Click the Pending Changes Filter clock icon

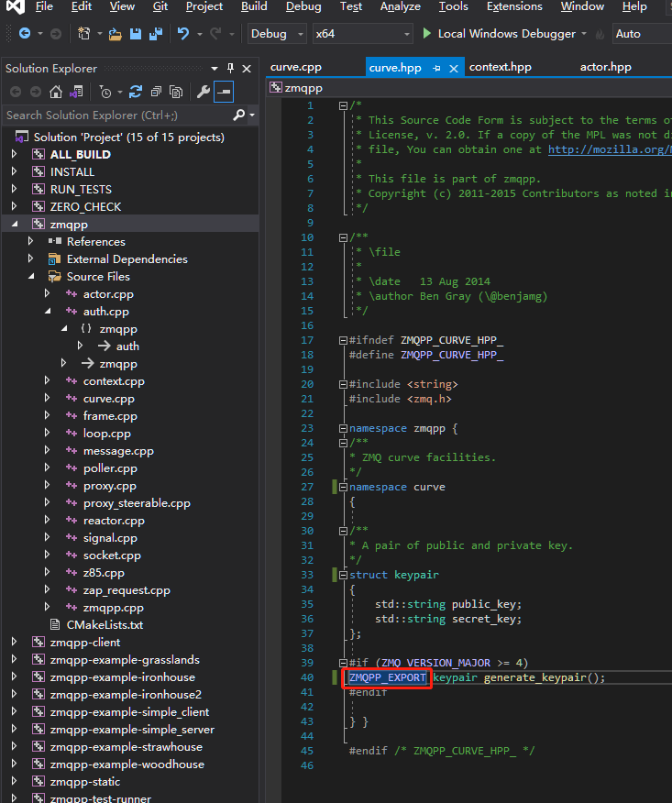coord(105,93)
